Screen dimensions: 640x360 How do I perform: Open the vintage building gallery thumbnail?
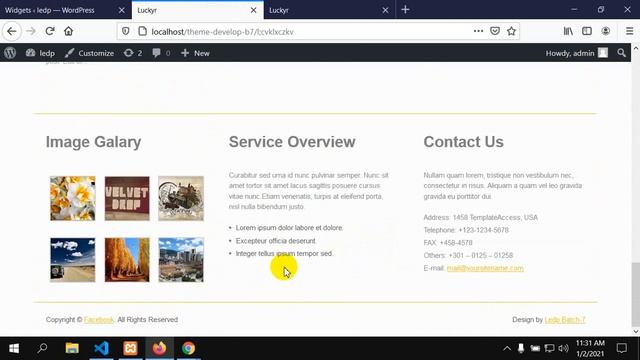click(x=181, y=198)
